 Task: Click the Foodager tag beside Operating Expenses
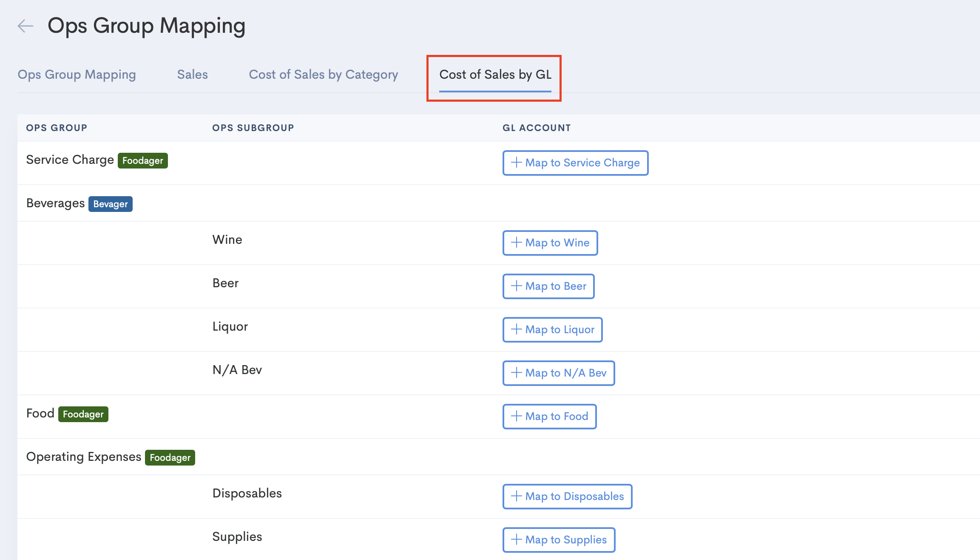coord(170,457)
